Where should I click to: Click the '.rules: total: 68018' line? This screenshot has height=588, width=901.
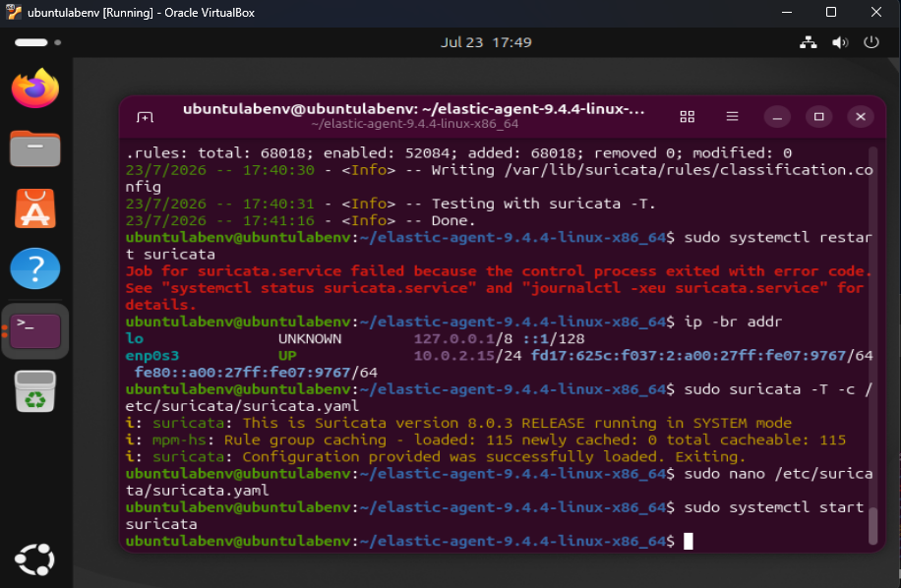pyautogui.click(x=458, y=152)
